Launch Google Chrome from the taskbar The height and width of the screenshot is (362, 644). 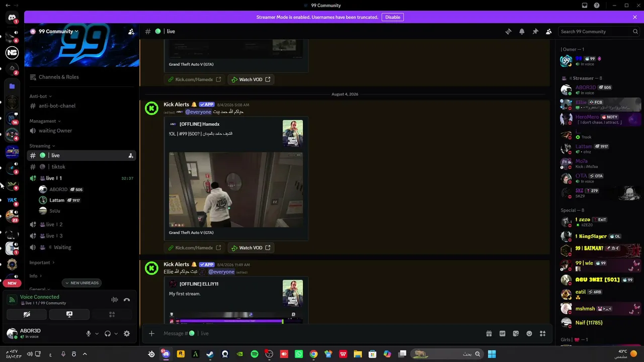(313, 354)
